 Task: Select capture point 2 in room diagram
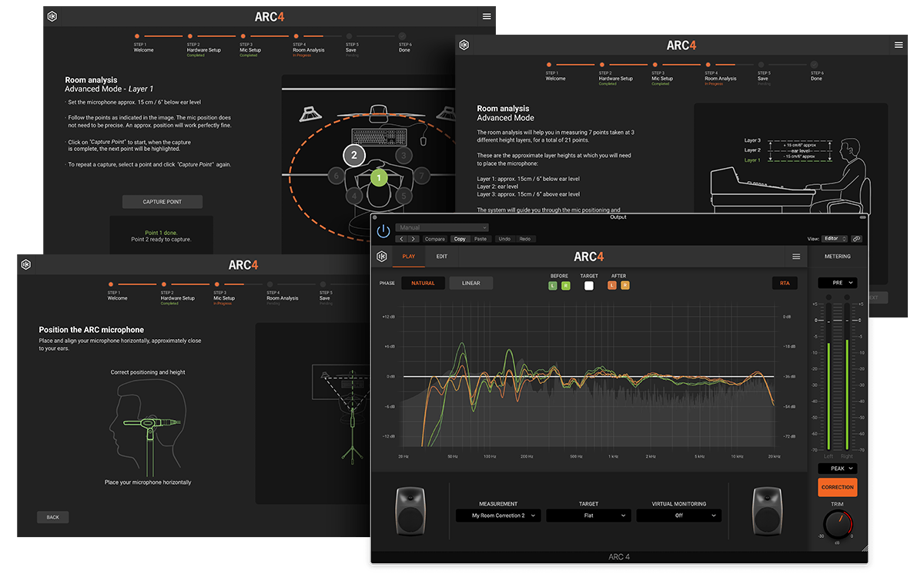353,155
